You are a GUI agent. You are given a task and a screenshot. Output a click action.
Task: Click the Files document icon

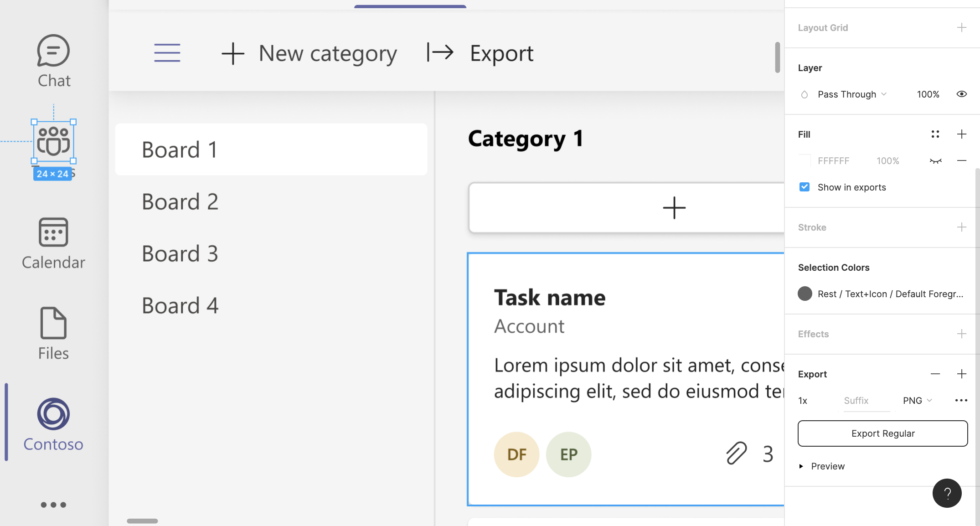53,323
